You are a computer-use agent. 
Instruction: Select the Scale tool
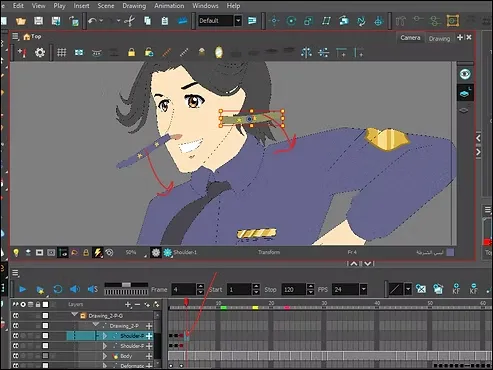[309, 21]
